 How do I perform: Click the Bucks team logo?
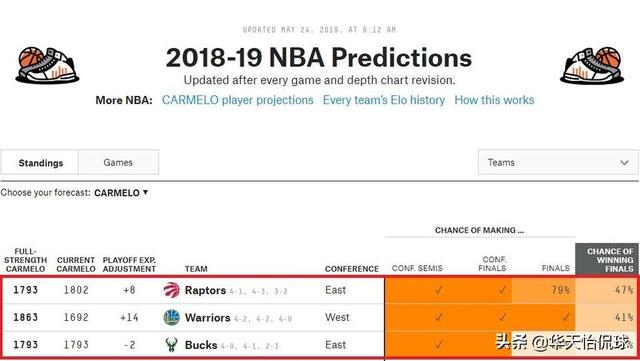tap(171, 345)
